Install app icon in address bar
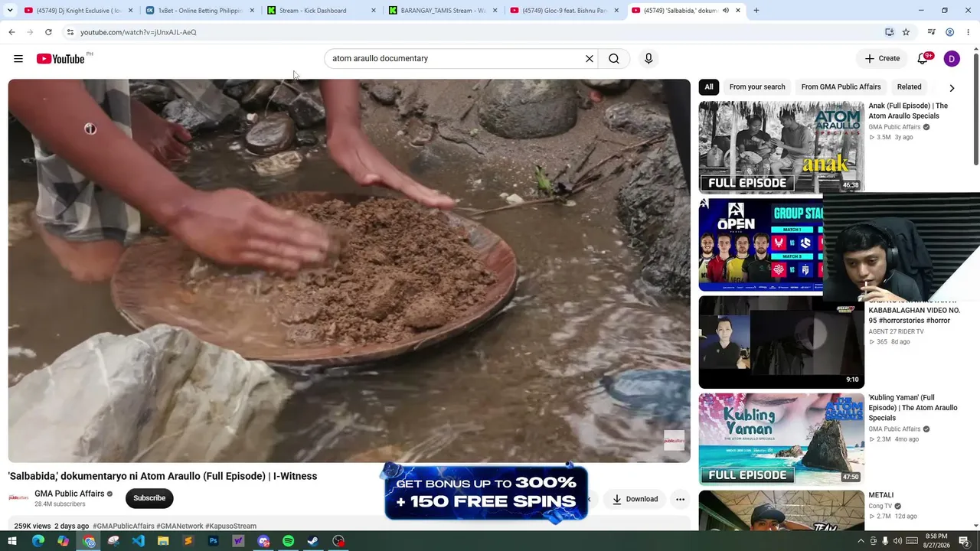The width and height of the screenshot is (980, 551). [x=889, y=32]
